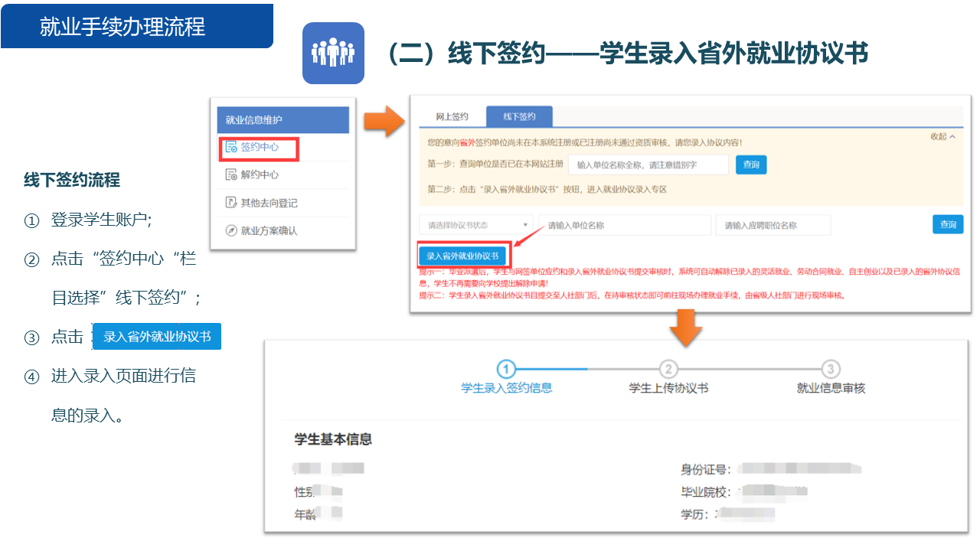Select step 1 circle 学生录入签约信息

click(506, 369)
